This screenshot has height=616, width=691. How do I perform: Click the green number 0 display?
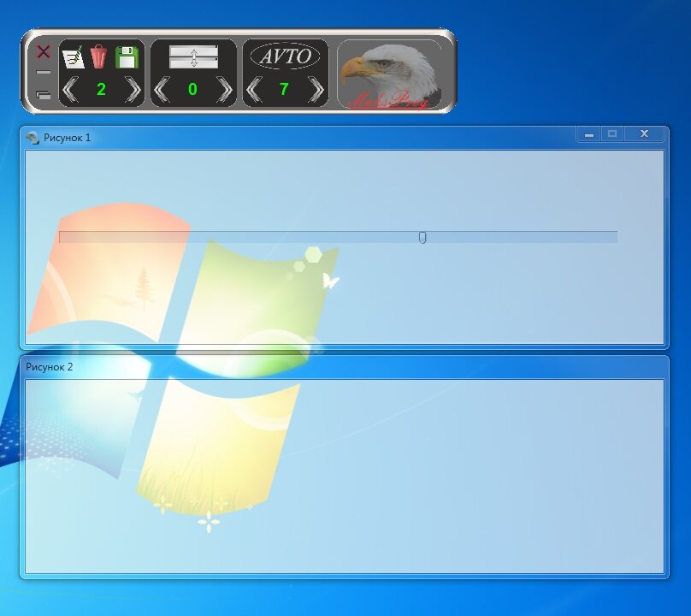[x=192, y=90]
